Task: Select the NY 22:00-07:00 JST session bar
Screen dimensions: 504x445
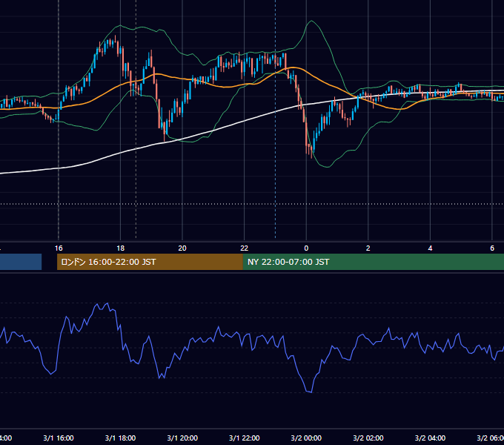Action: [373, 262]
